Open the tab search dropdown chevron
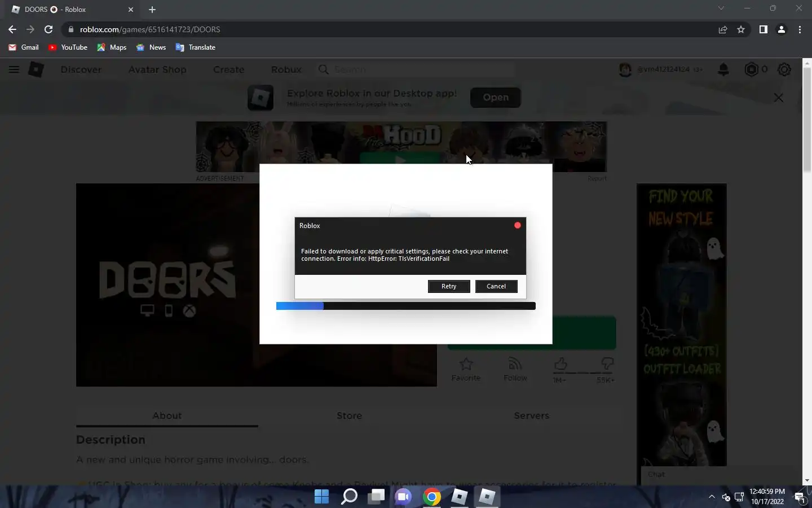This screenshot has width=812, height=508. [x=721, y=8]
